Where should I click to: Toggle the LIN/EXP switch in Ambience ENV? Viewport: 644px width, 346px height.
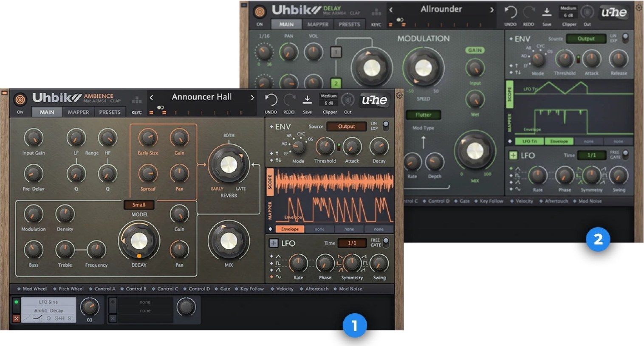(x=386, y=125)
